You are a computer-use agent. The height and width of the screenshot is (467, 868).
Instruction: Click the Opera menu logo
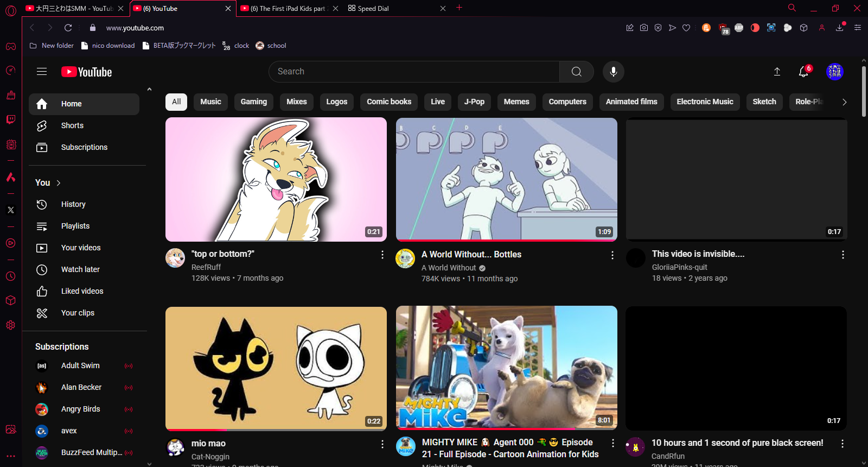(x=11, y=10)
